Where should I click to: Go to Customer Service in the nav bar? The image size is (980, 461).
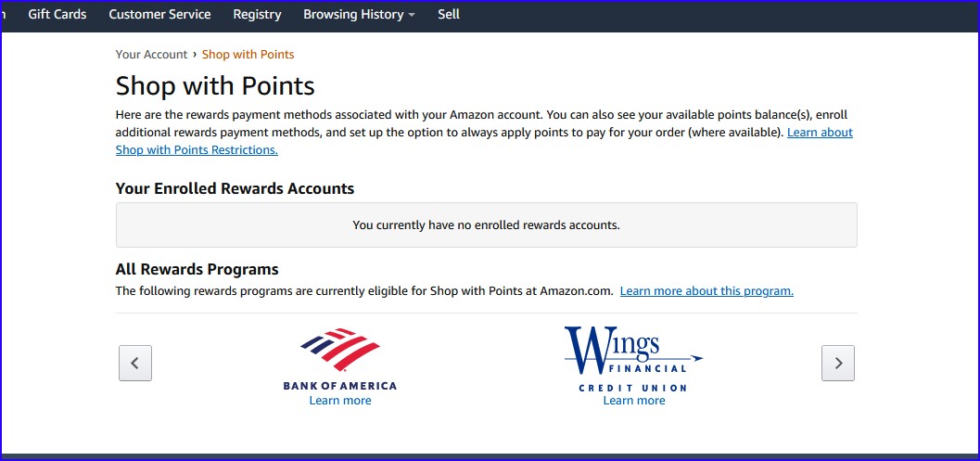click(159, 14)
